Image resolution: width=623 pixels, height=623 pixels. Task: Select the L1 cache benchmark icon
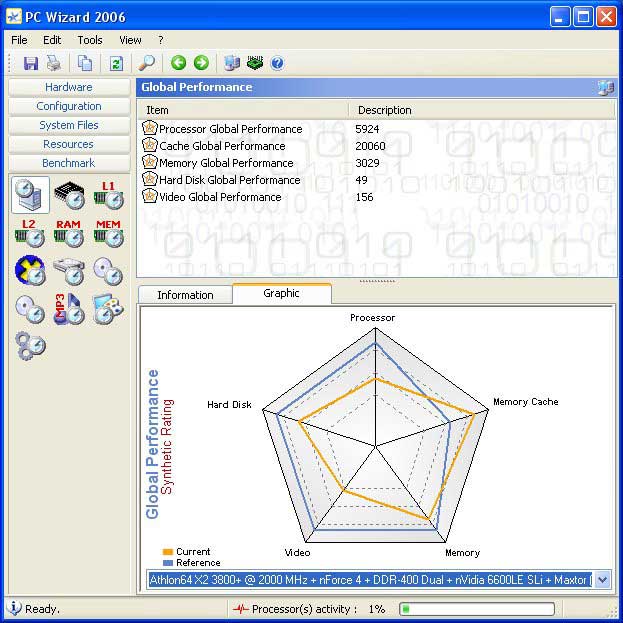[x=108, y=195]
